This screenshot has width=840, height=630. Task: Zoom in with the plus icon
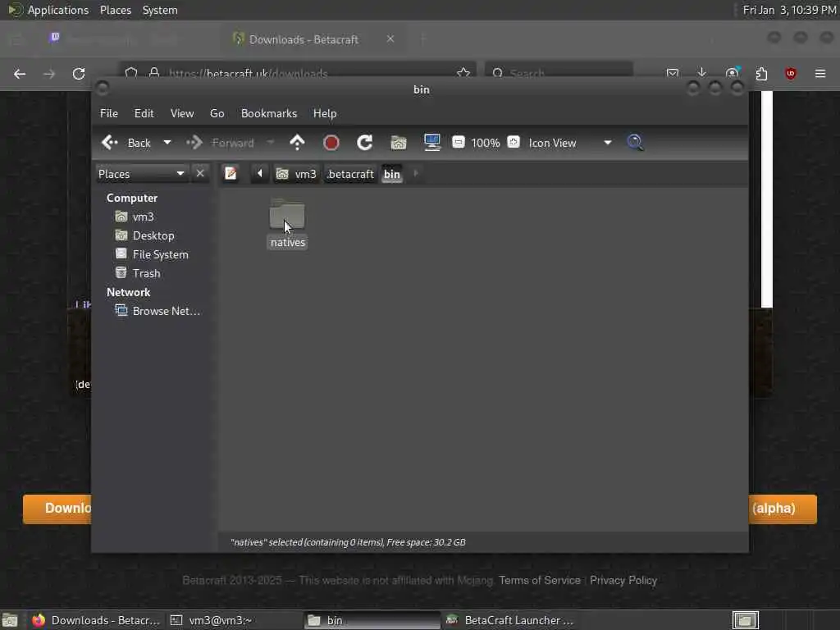point(514,142)
